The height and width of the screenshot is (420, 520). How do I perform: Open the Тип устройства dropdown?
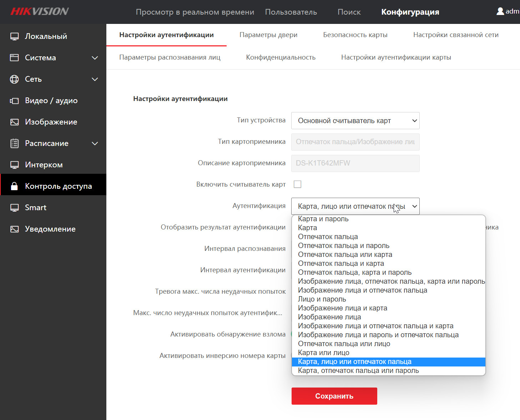click(355, 121)
